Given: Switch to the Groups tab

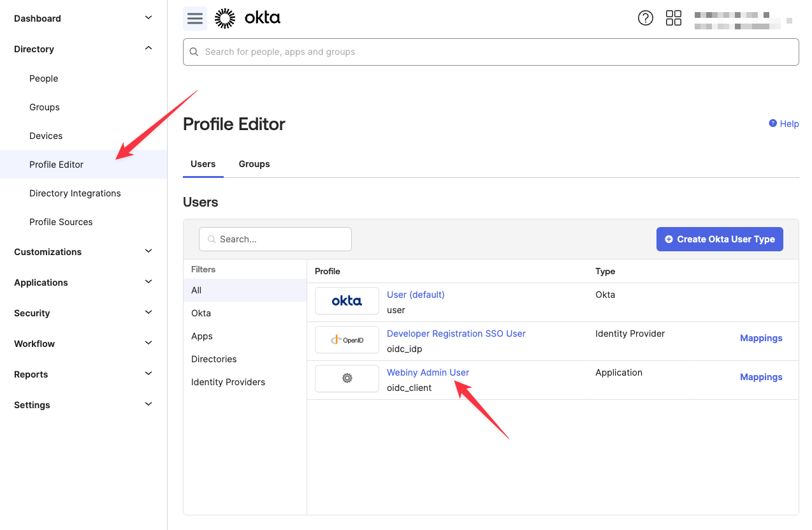Looking at the screenshot, I should pyautogui.click(x=254, y=164).
